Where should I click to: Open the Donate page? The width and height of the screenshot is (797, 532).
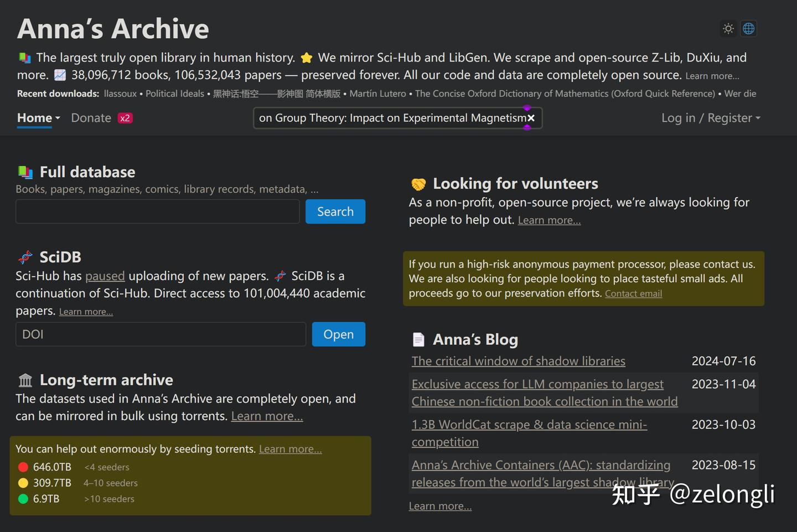click(x=91, y=118)
